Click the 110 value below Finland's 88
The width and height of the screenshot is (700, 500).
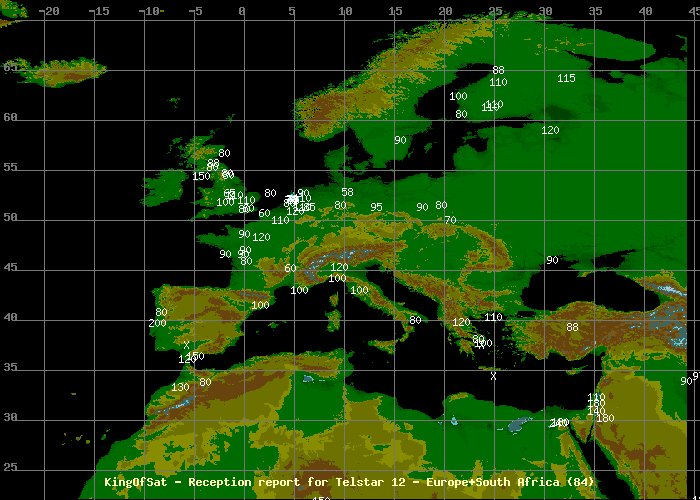pyautogui.click(x=498, y=83)
